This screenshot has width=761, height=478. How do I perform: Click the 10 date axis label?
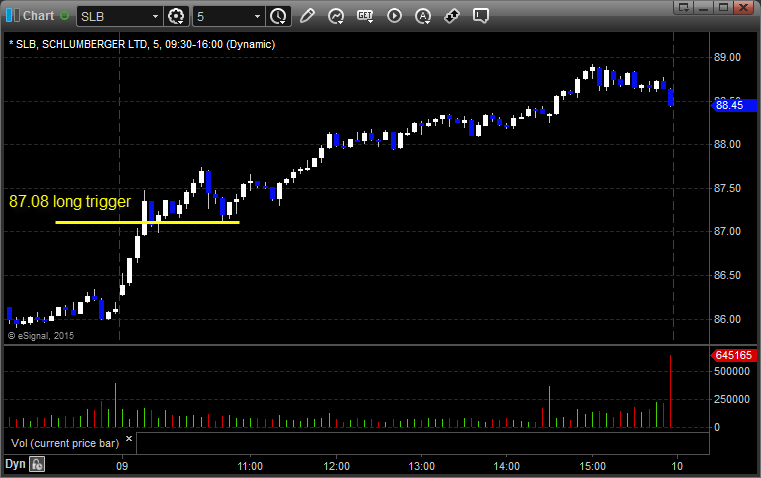677,466
